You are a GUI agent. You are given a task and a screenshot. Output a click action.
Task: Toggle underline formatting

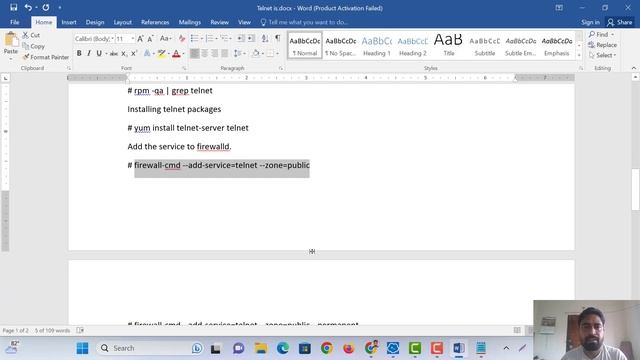click(99, 53)
